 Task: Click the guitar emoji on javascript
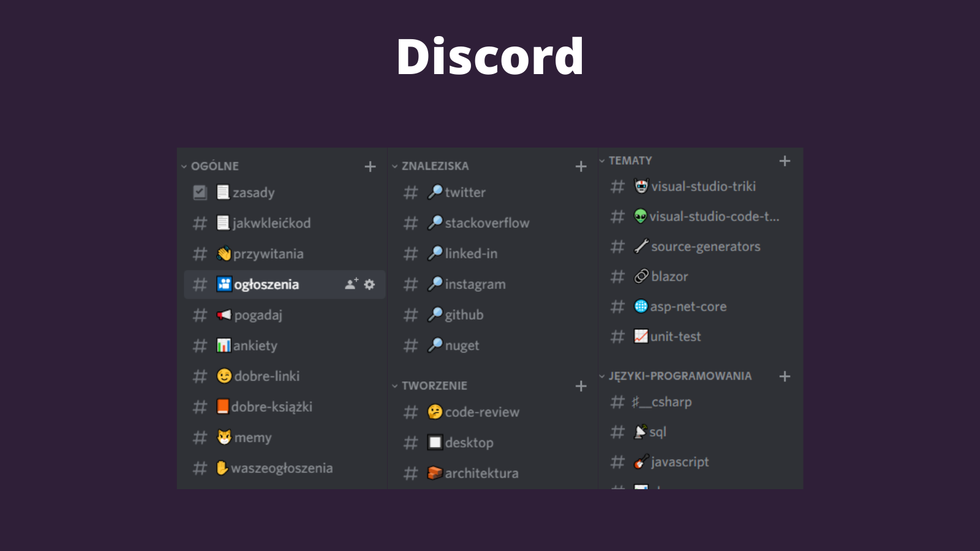(x=641, y=462)
